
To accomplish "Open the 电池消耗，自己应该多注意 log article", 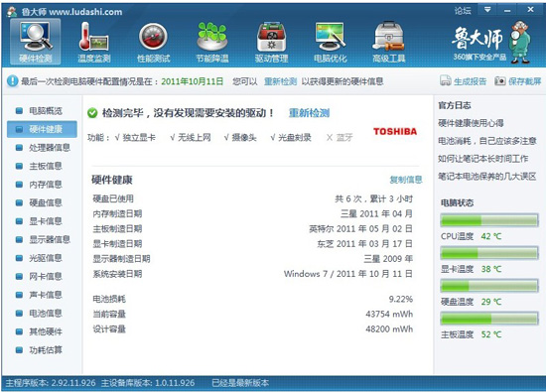I will 487,141.
